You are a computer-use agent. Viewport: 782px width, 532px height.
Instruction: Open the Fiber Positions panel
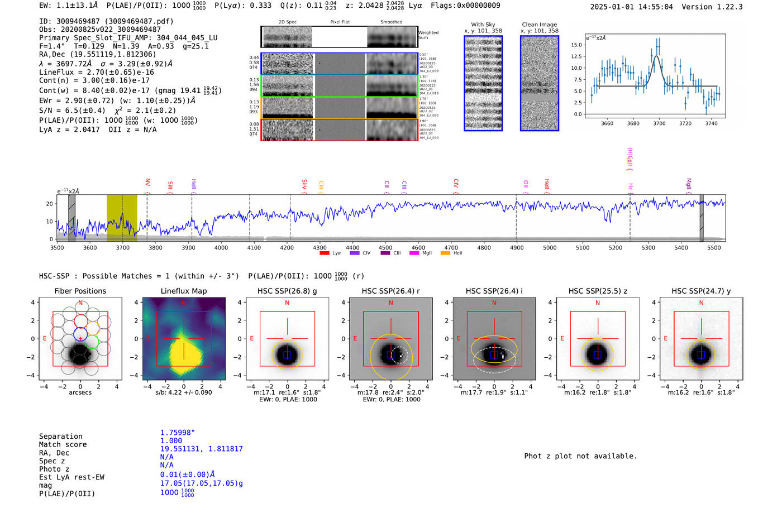coord(80,339)
